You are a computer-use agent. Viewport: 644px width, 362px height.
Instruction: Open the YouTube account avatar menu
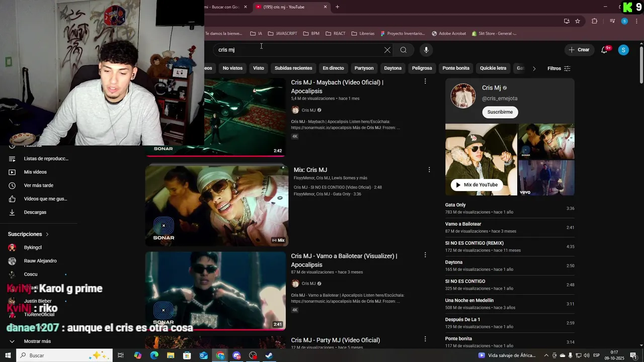pyautogui.click(x=623, y=50)
